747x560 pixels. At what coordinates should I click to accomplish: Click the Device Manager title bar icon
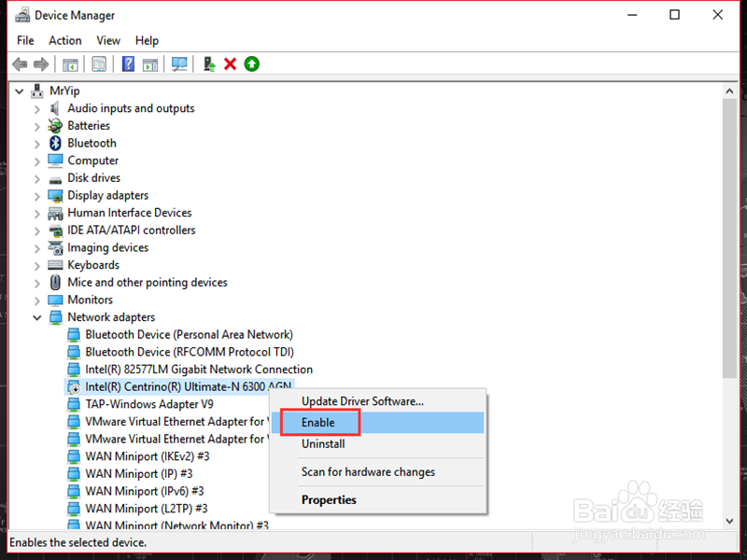coord(22,15)
